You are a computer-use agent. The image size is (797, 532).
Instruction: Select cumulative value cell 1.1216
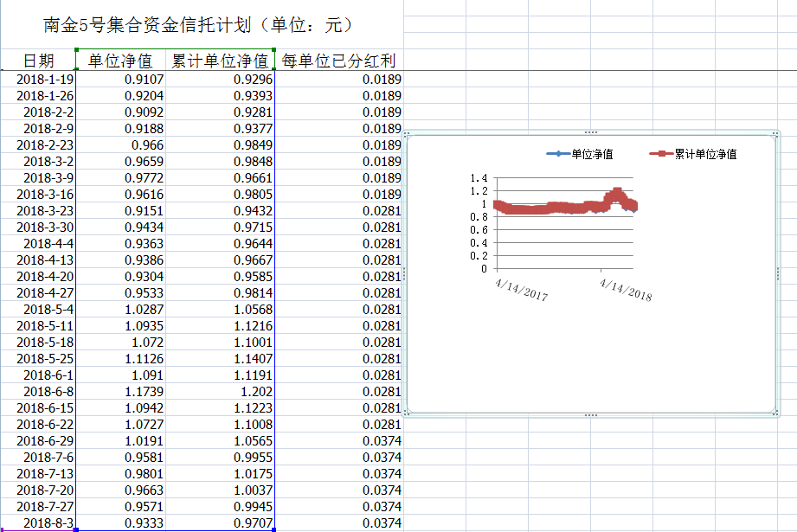[220, 326]
